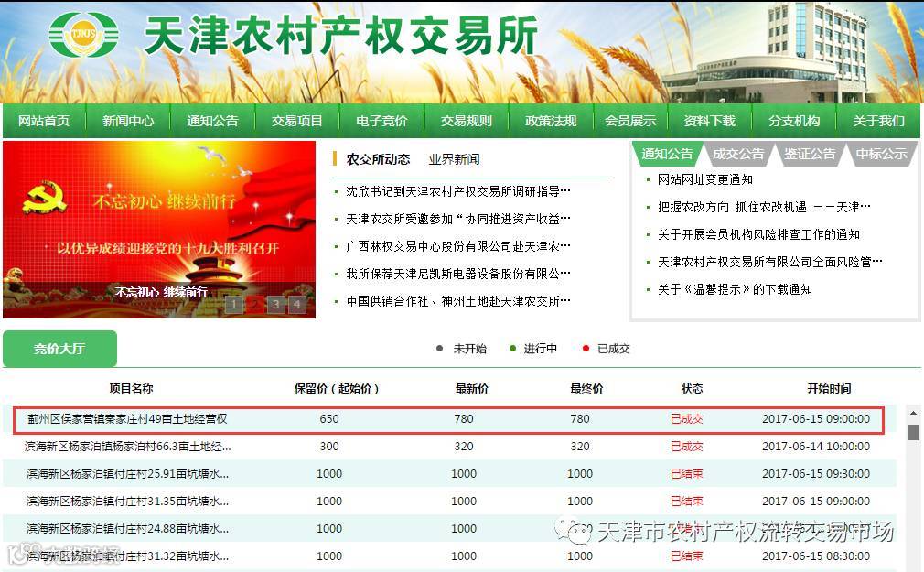Open the 关于我们 page
The image size is (924, 572).
(x=878, y=121)
